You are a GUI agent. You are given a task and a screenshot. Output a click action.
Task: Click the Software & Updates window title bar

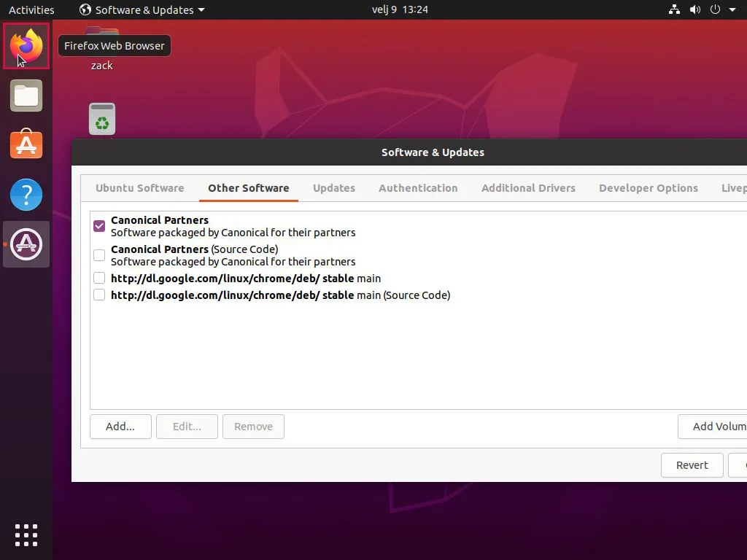tap(409, 152)
